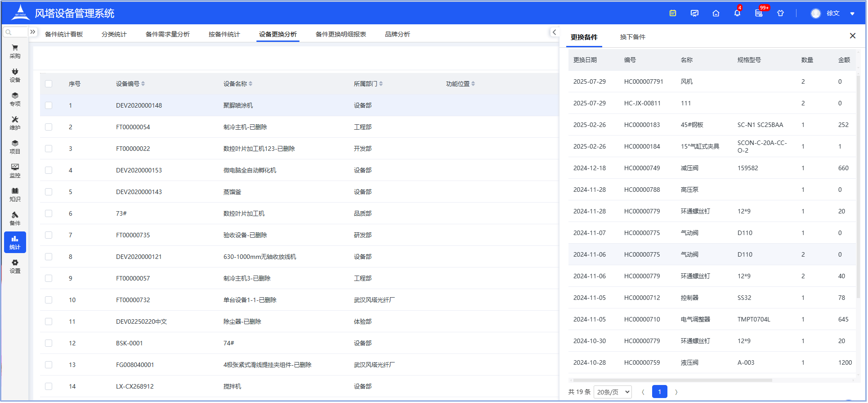
Task: Open the monitor dashboard icon in header
Action: [x=694, y=13]
